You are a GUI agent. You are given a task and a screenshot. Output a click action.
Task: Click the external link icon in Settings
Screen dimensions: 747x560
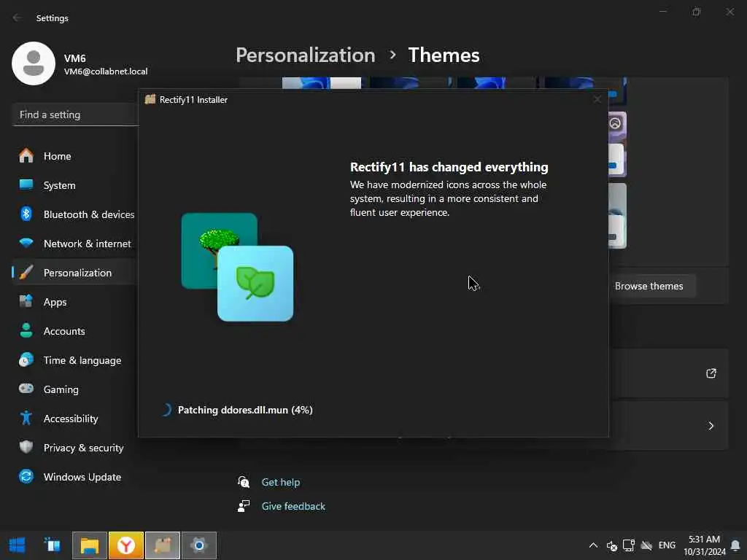click(x=711, y=373)
